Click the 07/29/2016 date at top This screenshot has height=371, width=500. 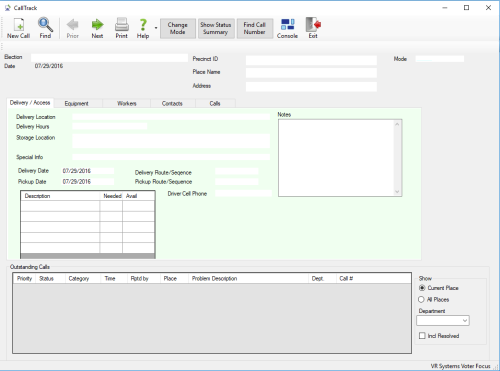(x=49, y=66)
